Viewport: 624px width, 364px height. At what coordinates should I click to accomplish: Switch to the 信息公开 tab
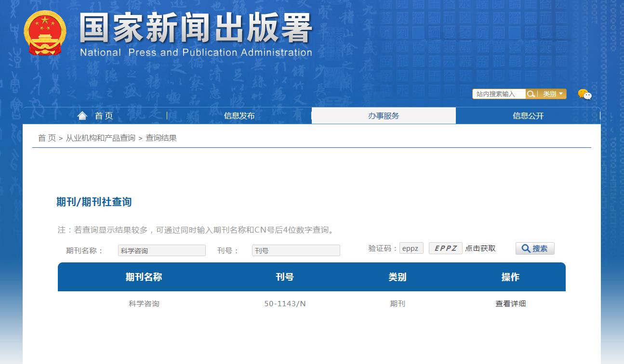[x=528, y=116]
